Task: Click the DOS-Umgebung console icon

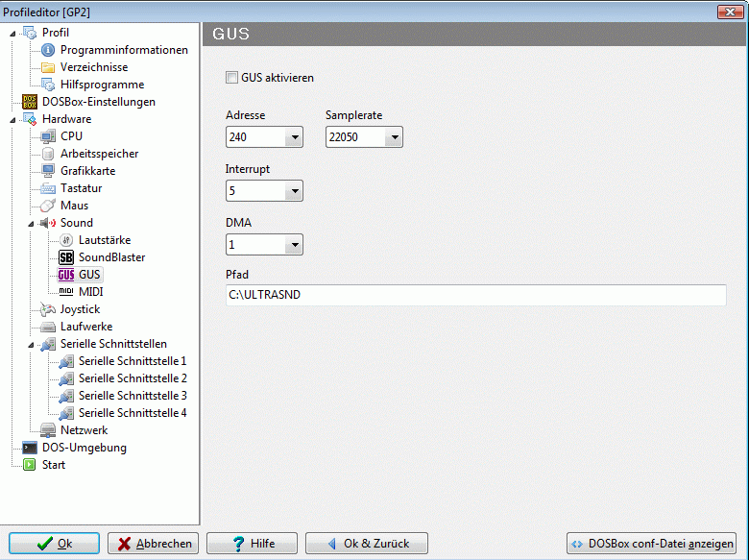Action: click(x=30, y=448)
